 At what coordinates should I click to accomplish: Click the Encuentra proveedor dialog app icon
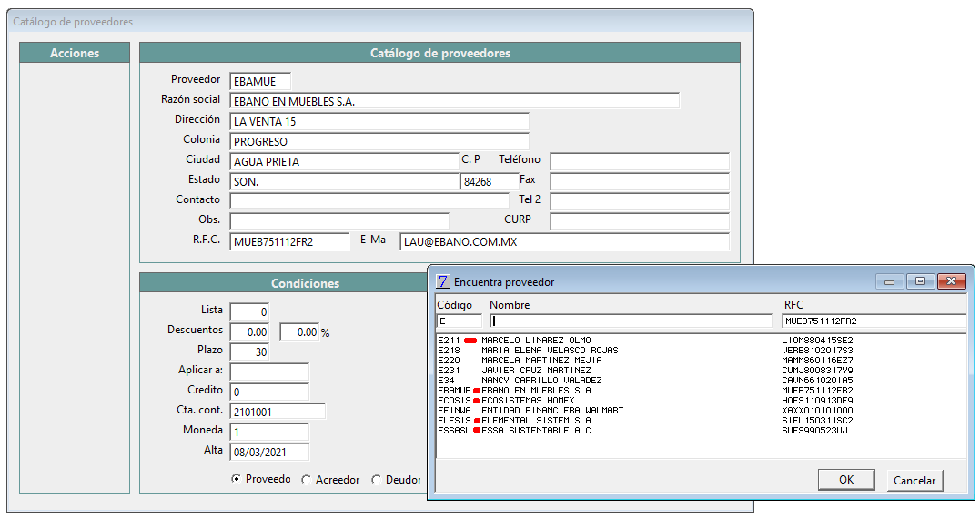tap(442, 281)
